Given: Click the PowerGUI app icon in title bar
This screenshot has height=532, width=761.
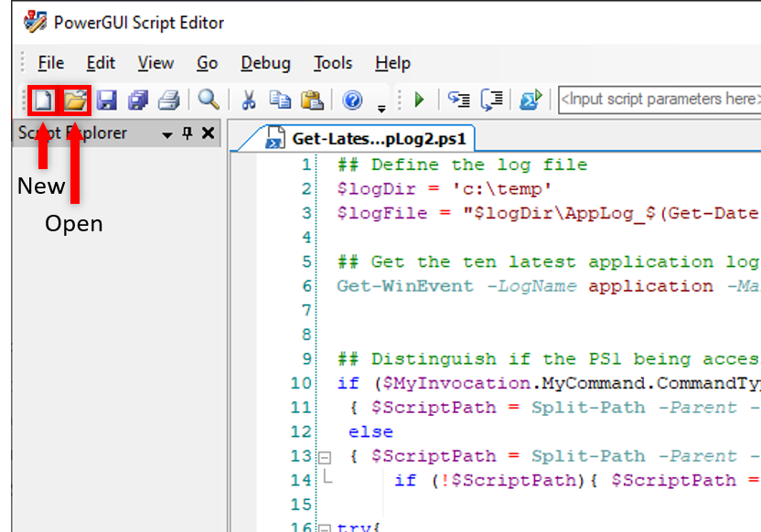Looking at the screenshot, I should point(36,21).
